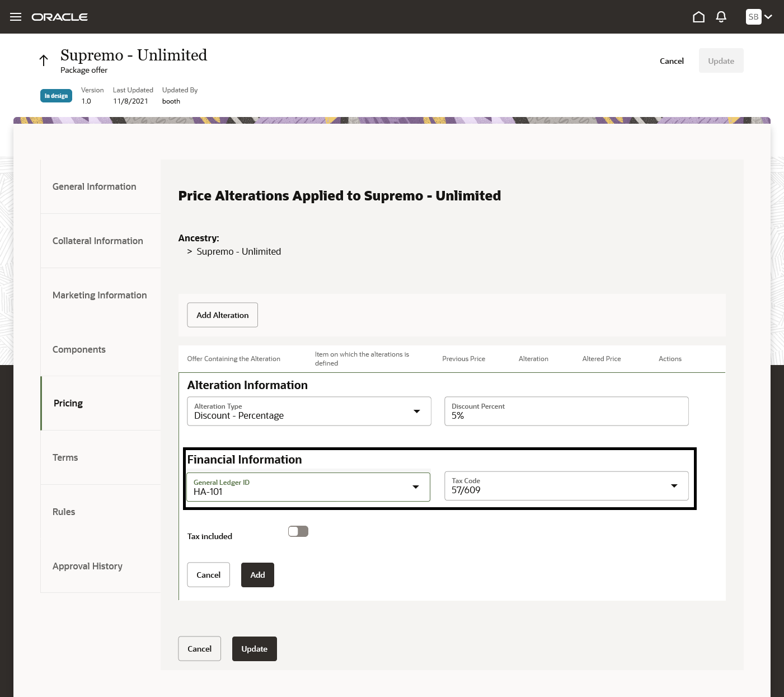Open the SB user avatar menu
This screenshot has height=697, width=784.
pos(753,17)
